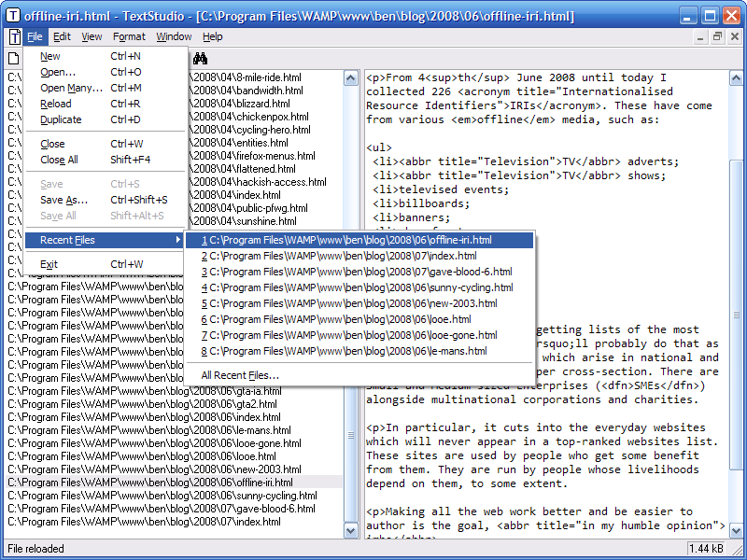Screen dimensions: 747x560
Task: Choose Duplicate in the File menu
Action: (x=63, y=119)
